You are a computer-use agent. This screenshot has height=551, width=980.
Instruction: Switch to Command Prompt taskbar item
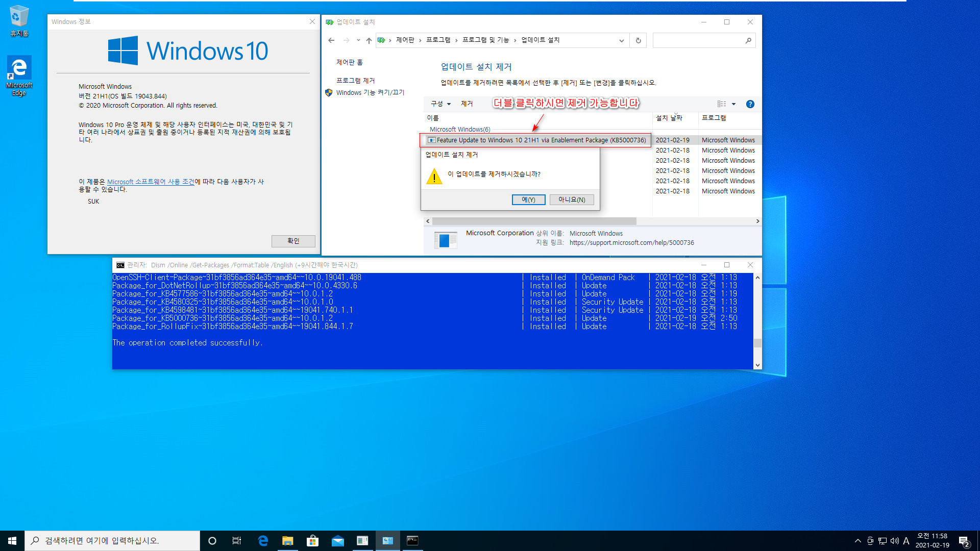(412, 541)
